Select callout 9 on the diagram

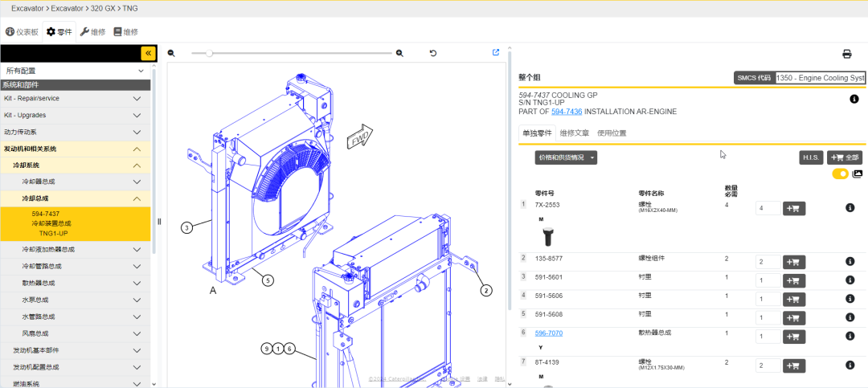point(268,349)
